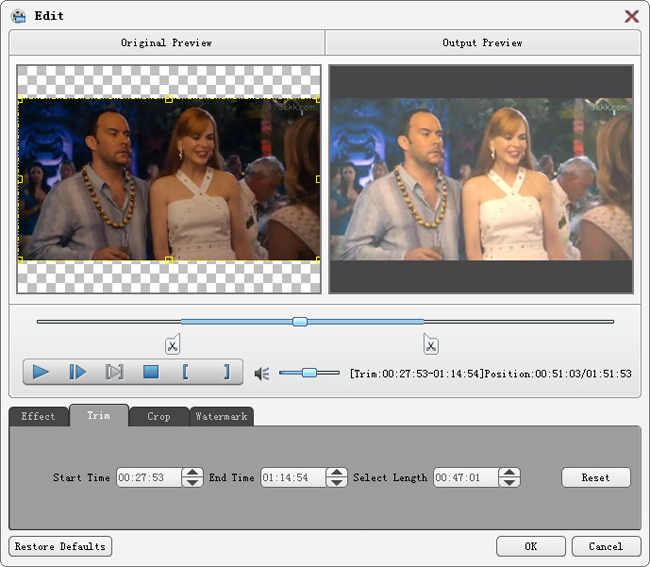This screenshot has height=567, width=650.
Task: Click the Output Preview header
Action: (483, 43)
